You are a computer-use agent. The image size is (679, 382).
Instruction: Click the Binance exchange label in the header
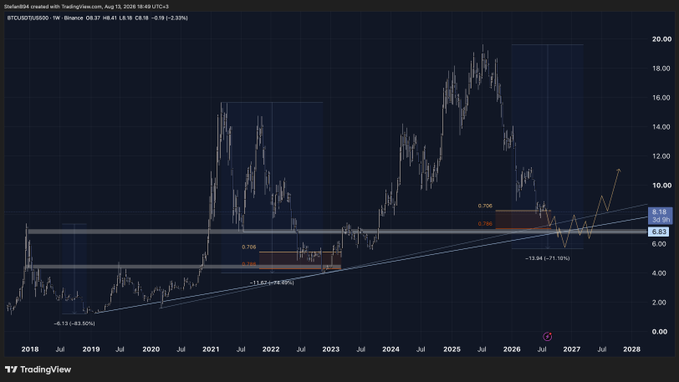(x=73, y=18)
